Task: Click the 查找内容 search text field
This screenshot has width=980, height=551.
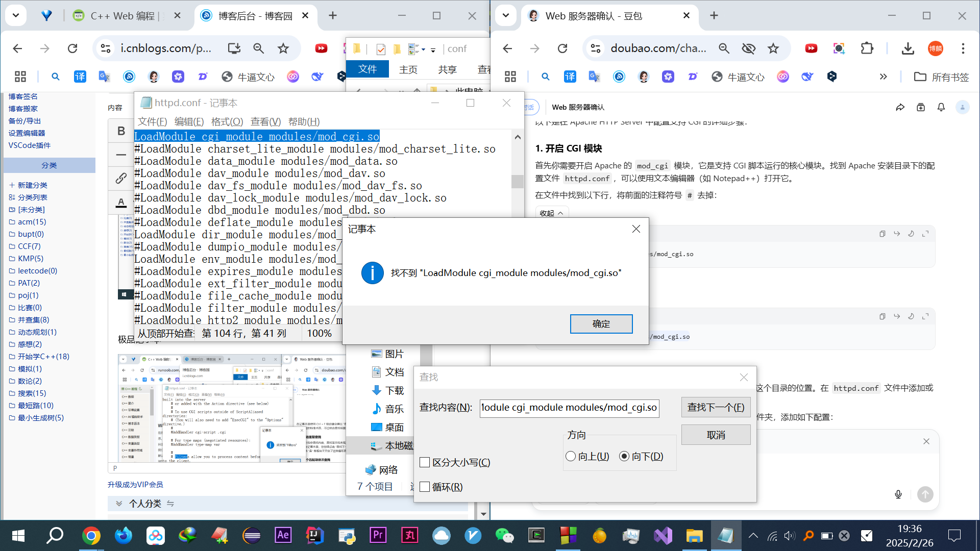Action: pos(569,408)
